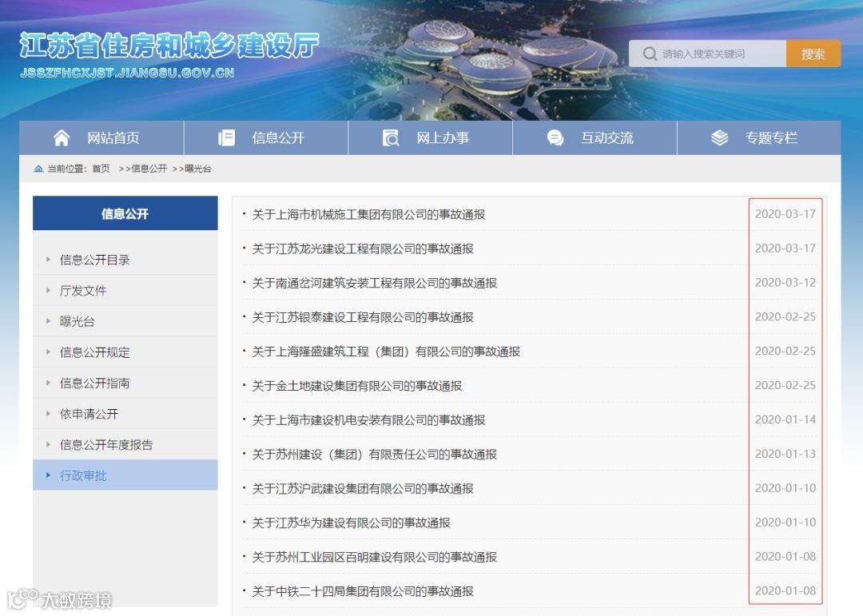Click the arrow bullet beside 依申请公开
The height and width of the screenshot is (616, 863).
coord(49,413)
